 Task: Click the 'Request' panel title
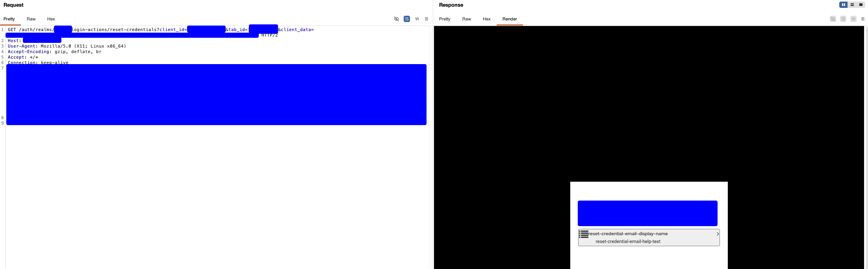click(13, 5)
